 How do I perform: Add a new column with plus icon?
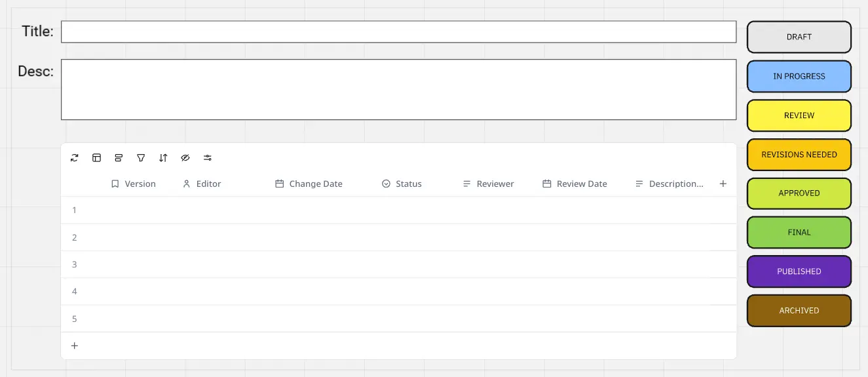(x=723, y=184)
